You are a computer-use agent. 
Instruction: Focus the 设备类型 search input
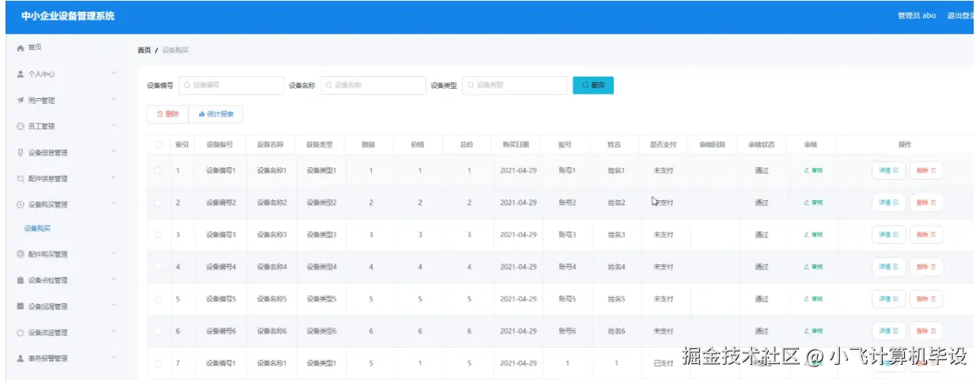click(515, 85)
